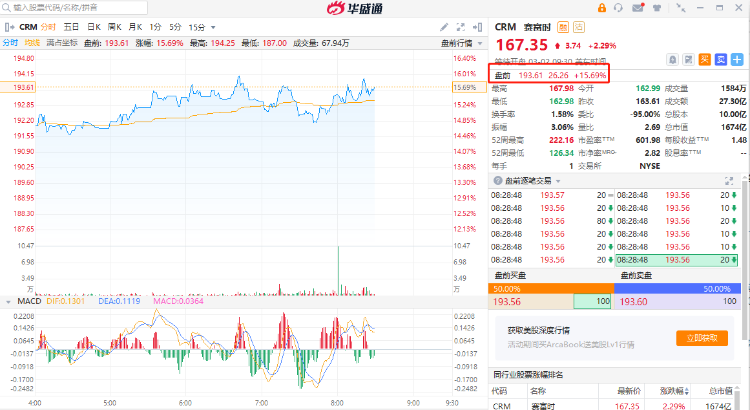750x410 pixels.
Task: Collapse the MACD indicator panel arrow
Action: tap(8, 302)
